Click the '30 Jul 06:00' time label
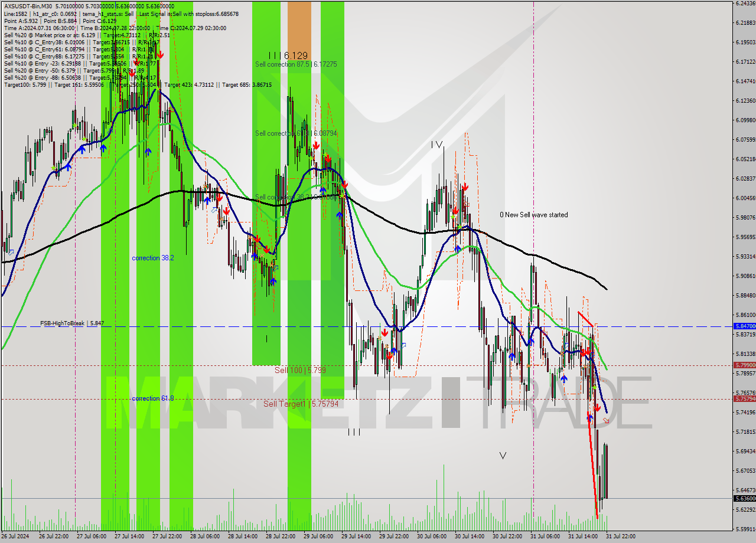This screenshot has width=756, height=543. pyautogui.click(x=431, y=537)
